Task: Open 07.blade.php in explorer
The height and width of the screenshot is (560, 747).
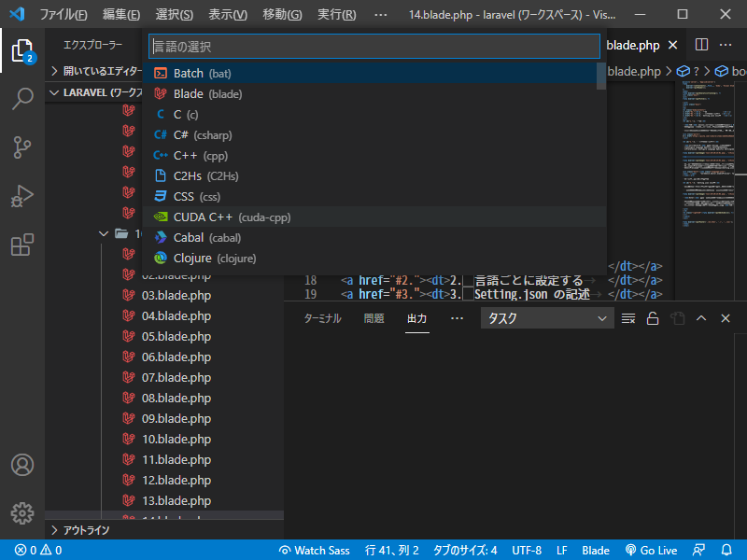Action: click(x=176, y=378)
